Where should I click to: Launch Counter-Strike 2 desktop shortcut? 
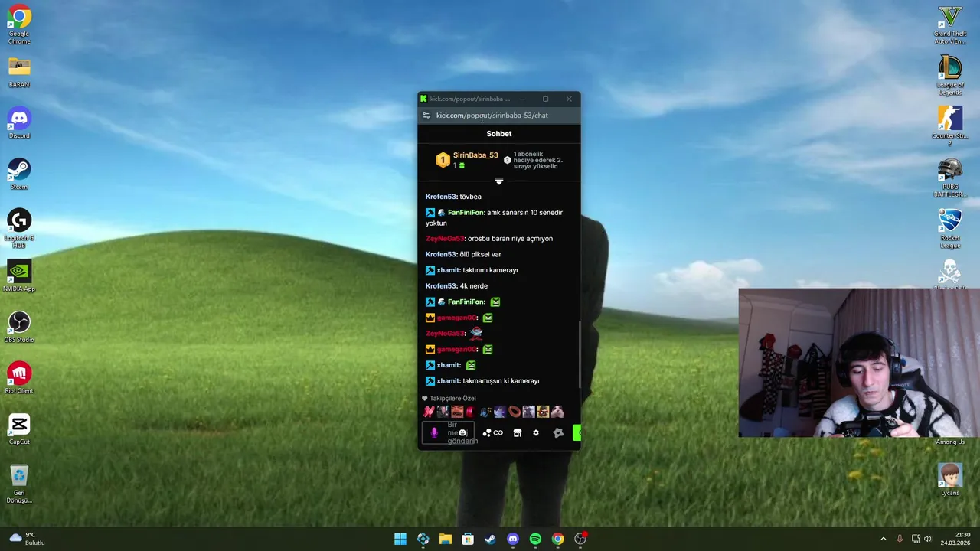[950, 126]
